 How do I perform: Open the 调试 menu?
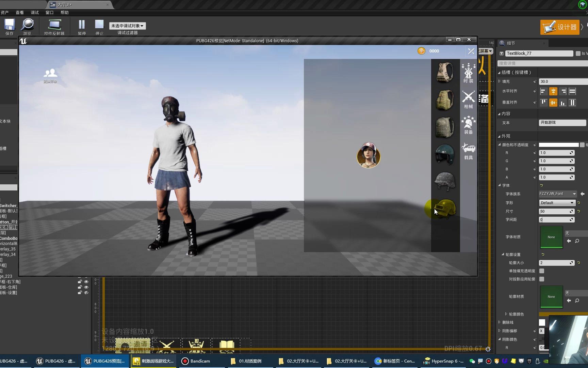35,13
